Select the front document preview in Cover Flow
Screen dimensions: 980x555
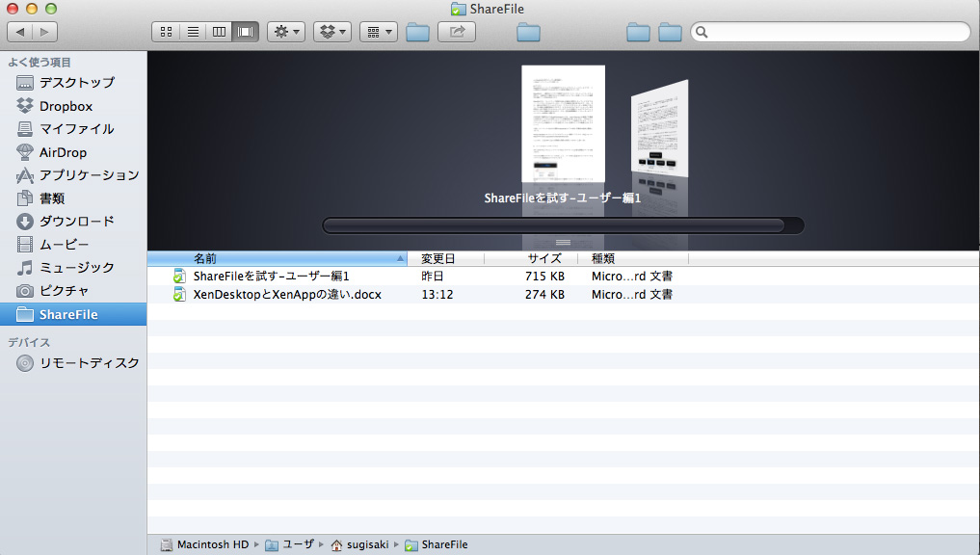point(563,123)
